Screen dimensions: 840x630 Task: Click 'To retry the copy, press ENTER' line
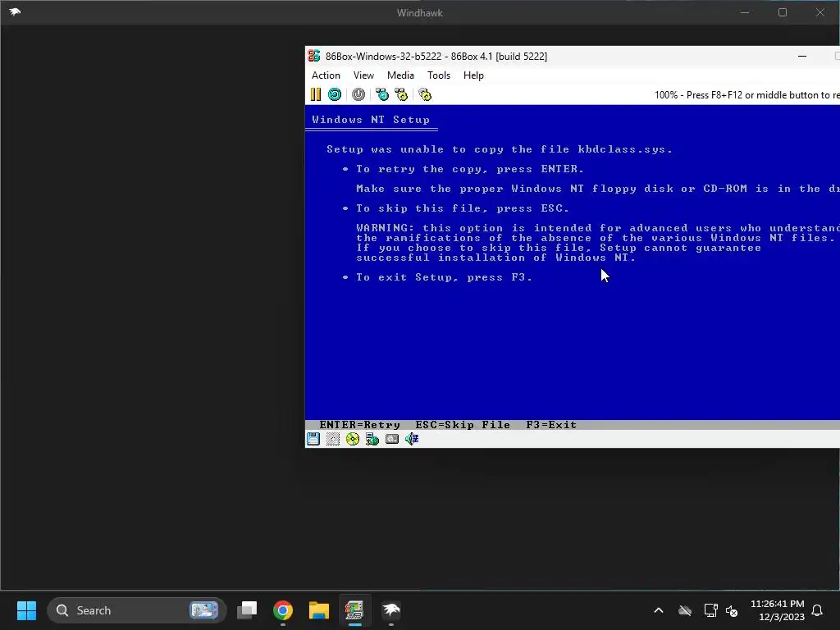tap(470, 169)
